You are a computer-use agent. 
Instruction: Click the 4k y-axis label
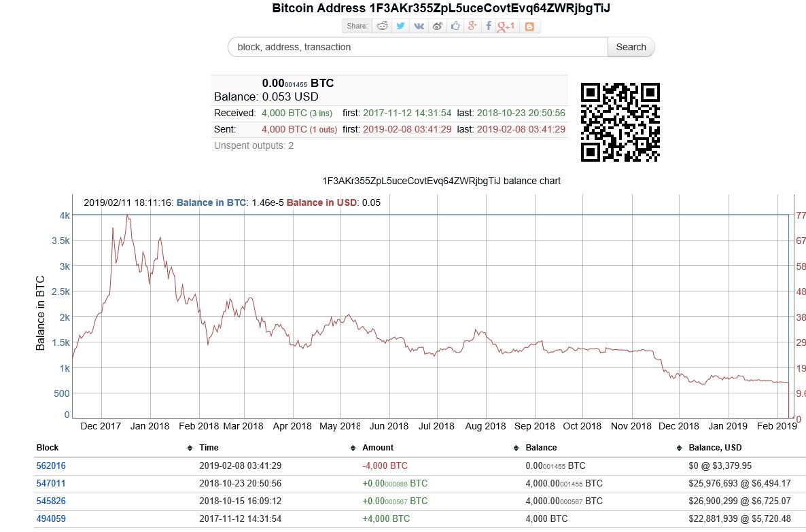[x=65, y=215]
